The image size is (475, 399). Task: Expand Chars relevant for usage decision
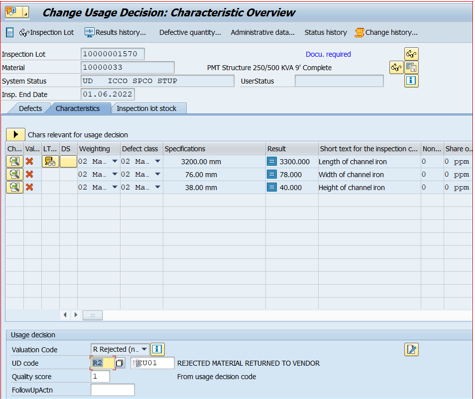pyautogui.click(x=15, y=134)
